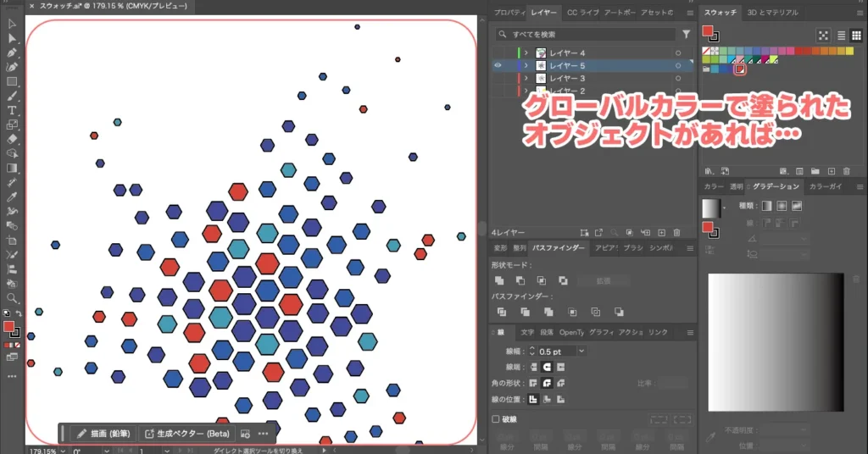Click the layers filter funnel icon
This screenshot has height=454, width=868.
click(687, 34)
